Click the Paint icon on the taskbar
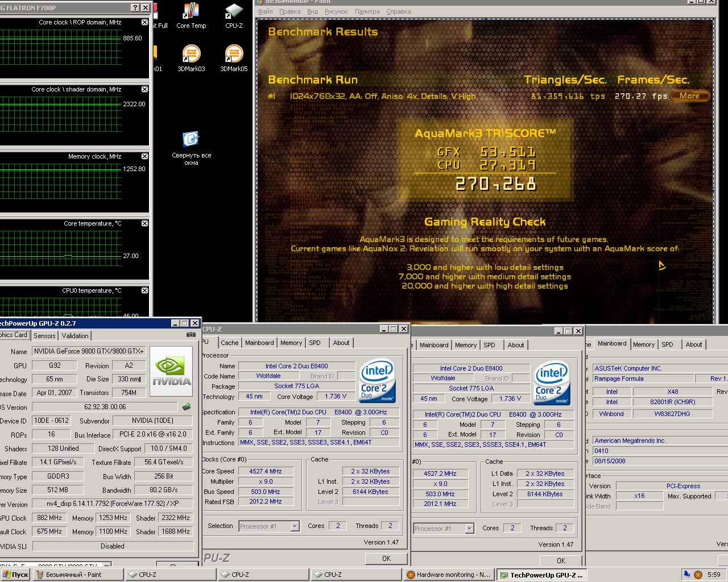 pos(40,575)
